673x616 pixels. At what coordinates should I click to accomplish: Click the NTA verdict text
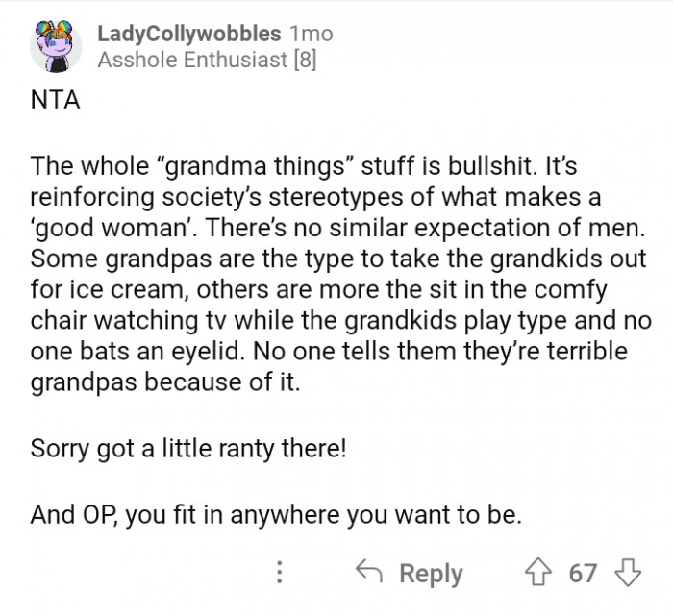[x=52, y=103]
